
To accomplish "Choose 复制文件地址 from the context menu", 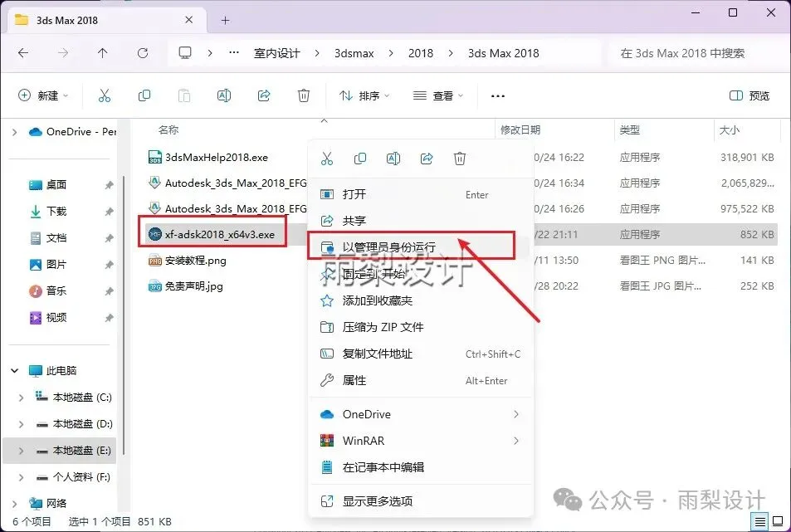I will click(x=421, y=354).
